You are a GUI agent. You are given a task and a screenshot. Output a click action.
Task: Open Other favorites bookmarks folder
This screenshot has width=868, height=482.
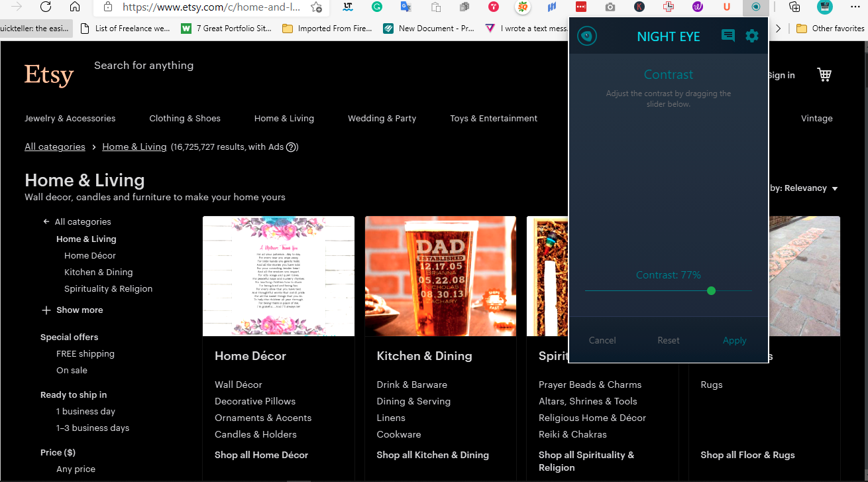point(830,29)
